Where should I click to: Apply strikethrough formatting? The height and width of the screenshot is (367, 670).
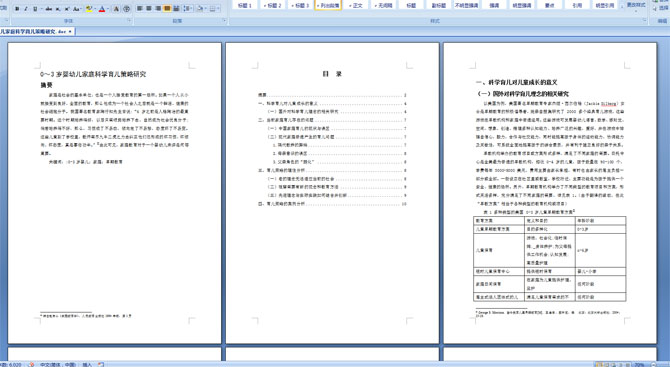pyautogui.click(x=49, y=9)
